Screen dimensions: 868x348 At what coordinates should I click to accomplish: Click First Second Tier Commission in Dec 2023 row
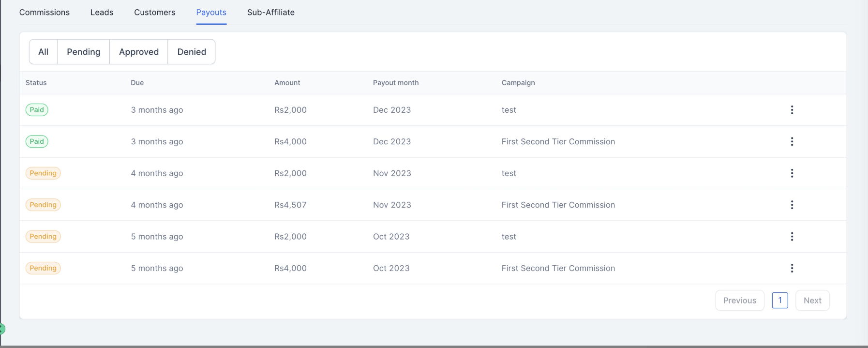pos(558,141)
